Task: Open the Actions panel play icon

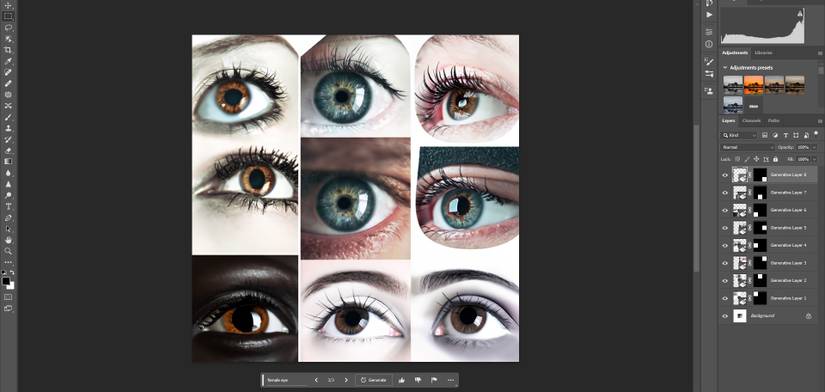Action: pos(709,15)
